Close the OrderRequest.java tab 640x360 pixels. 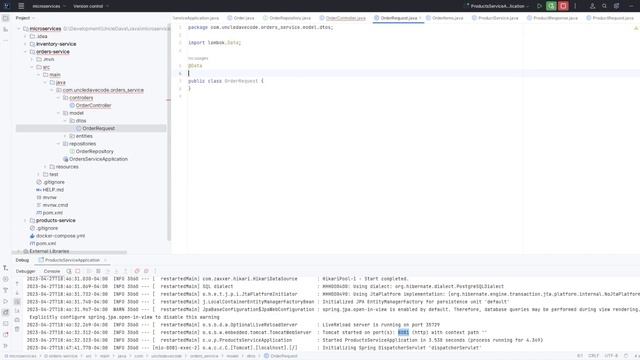pyautogui.click(x=420, y=18)
